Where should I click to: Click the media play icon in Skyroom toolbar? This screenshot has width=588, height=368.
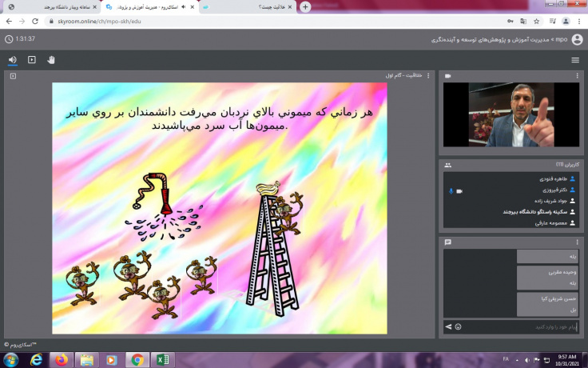point(32,60)
